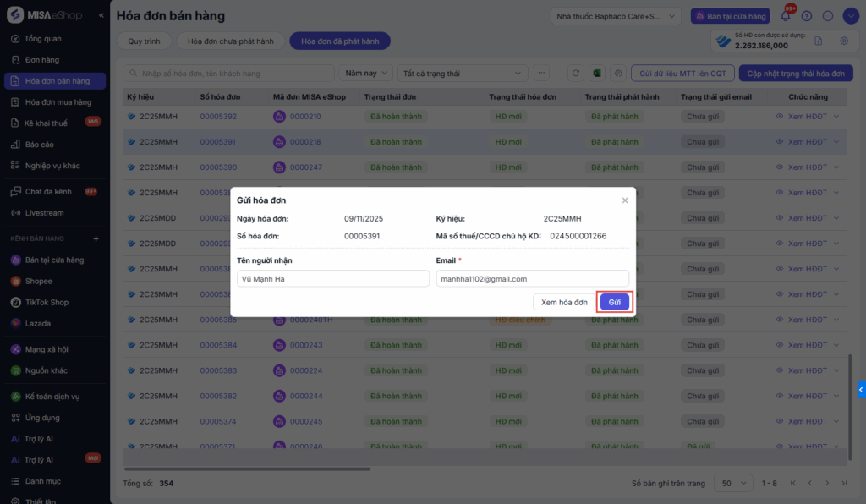The image size is (866, 504).
Task: Click the Xem hóa đơn button
Action: (564, 302)
